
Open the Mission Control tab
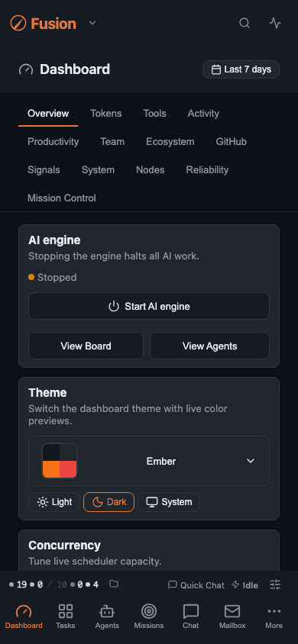pyautogui.click(x=62, y=198)
